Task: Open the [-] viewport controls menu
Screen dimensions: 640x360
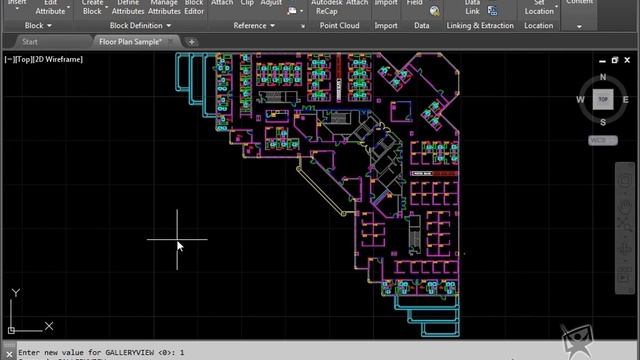Action: point(9,59)
